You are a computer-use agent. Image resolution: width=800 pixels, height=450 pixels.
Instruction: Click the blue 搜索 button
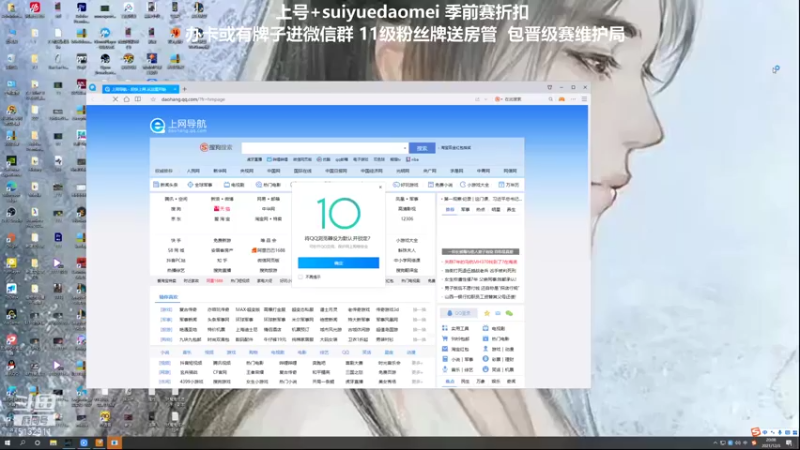click(x=422, y=148)
